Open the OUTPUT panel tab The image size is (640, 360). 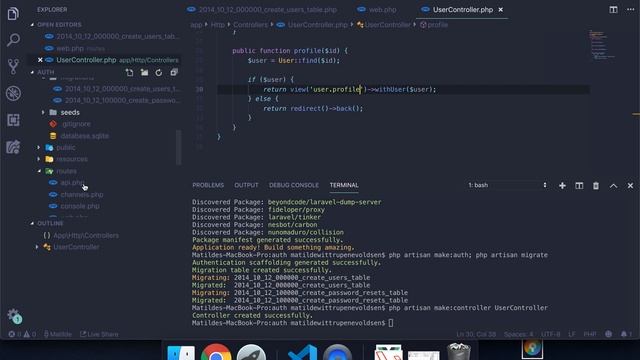(x=246, y=185)
